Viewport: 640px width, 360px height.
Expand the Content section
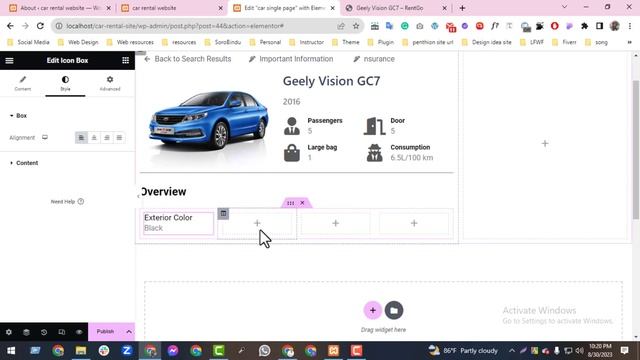click(24, 163)
